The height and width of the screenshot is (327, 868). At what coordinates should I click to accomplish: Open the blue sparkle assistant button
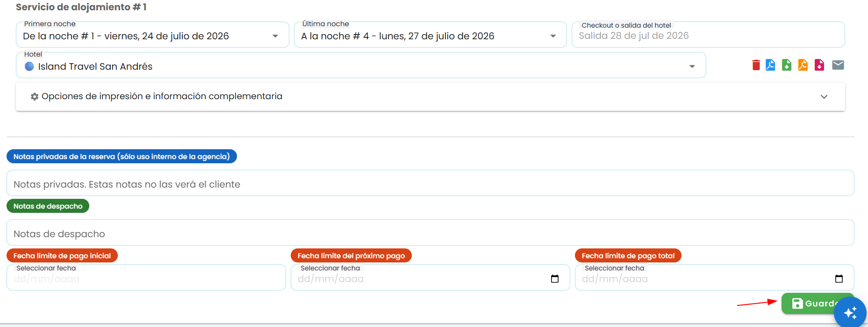(x=850, y=312)
